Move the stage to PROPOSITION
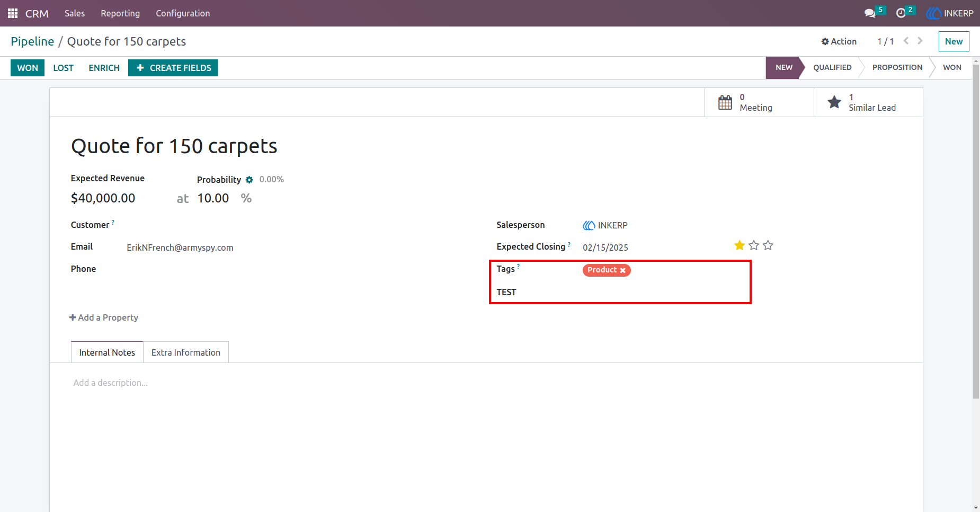 coord(897,67)
